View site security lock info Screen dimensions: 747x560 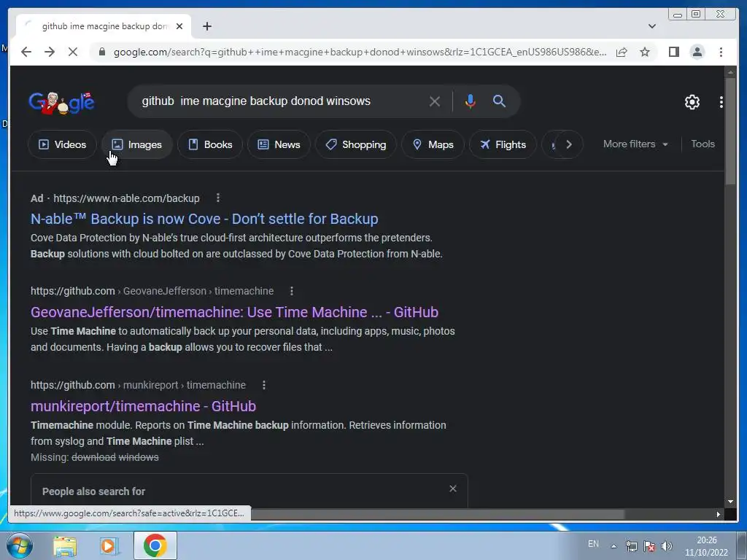click(102, 52)
